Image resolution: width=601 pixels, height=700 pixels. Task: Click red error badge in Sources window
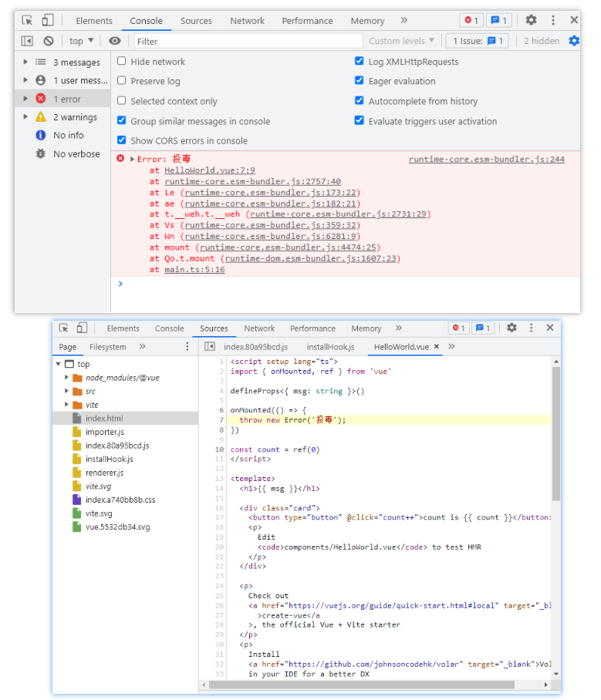(x=459, y=328)
